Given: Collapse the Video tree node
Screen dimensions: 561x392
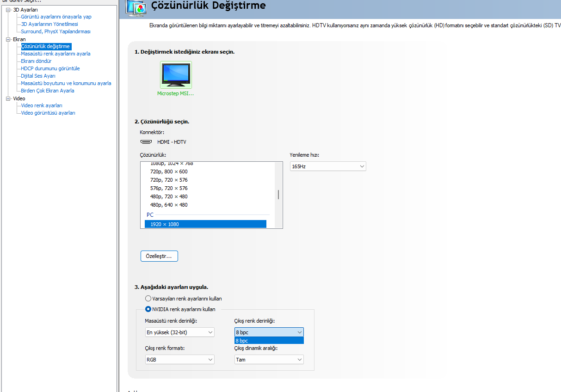Looking at the screenshot, I should click(8, 98).
